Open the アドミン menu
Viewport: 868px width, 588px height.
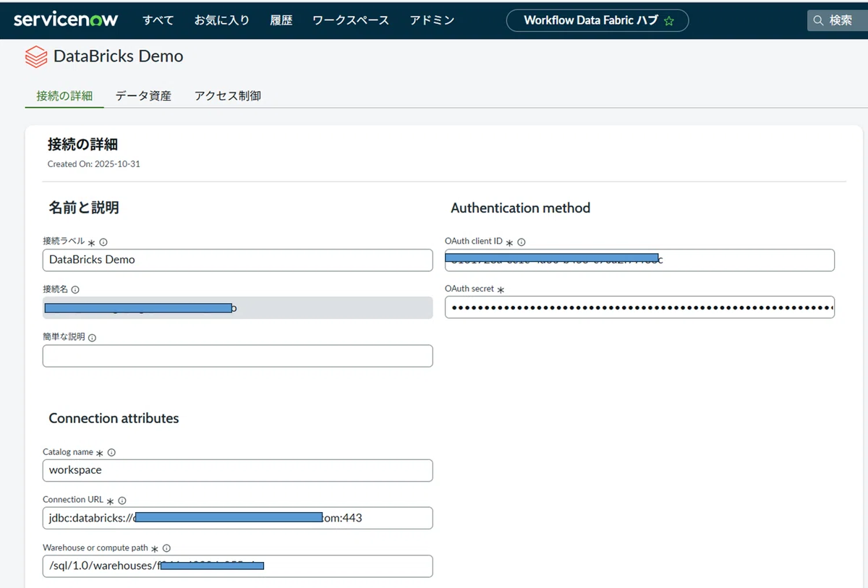tap(432, 20)
